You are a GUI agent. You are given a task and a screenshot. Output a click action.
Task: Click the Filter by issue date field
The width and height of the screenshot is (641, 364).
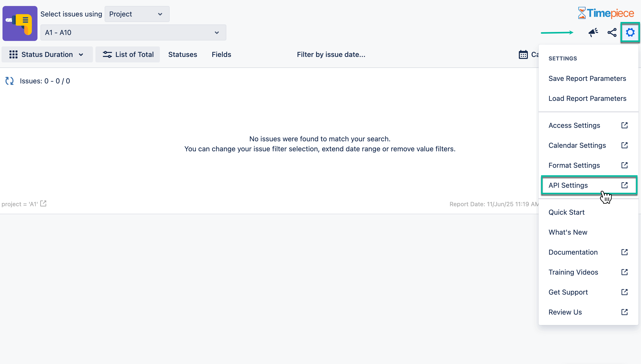pyautogui.click(x=331, y=54)
